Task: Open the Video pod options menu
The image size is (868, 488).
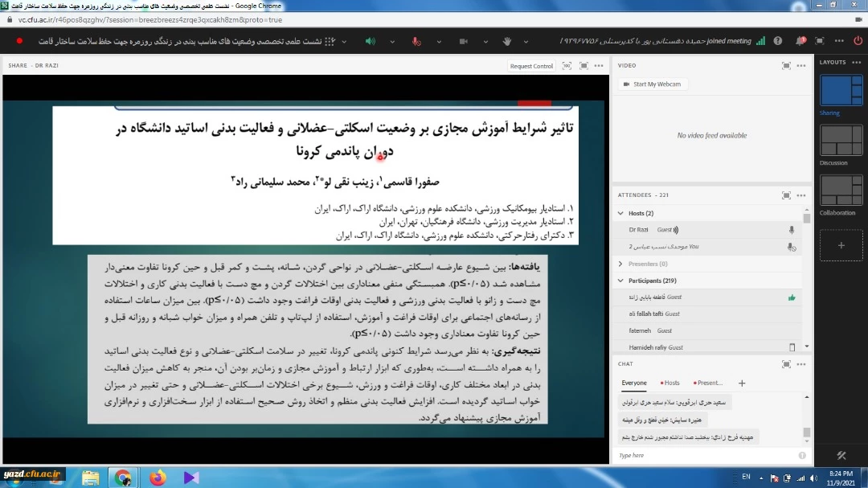Action: (x=801, y=66)
